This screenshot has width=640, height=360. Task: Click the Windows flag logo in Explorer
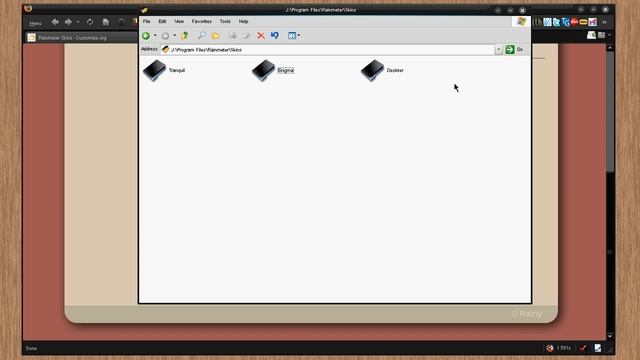click(x=521, y=22)
